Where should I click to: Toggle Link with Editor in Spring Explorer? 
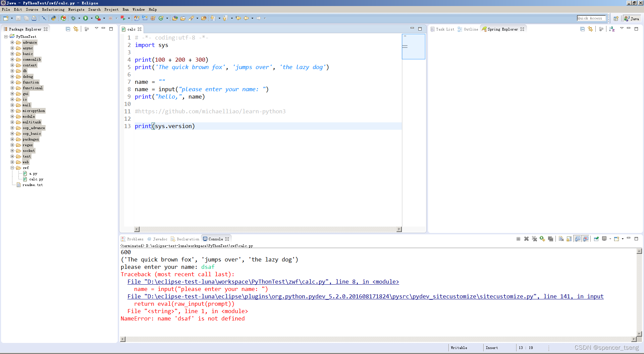click(590, 29)
